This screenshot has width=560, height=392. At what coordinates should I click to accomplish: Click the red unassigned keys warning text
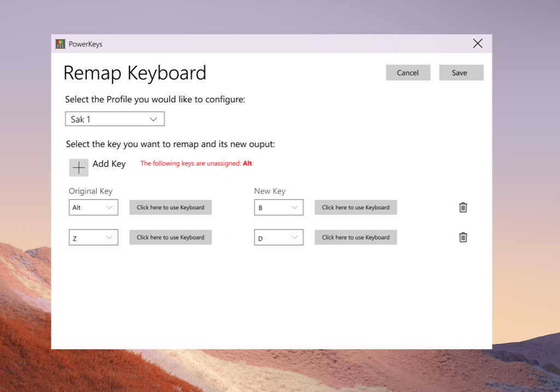tap(195, 163)
